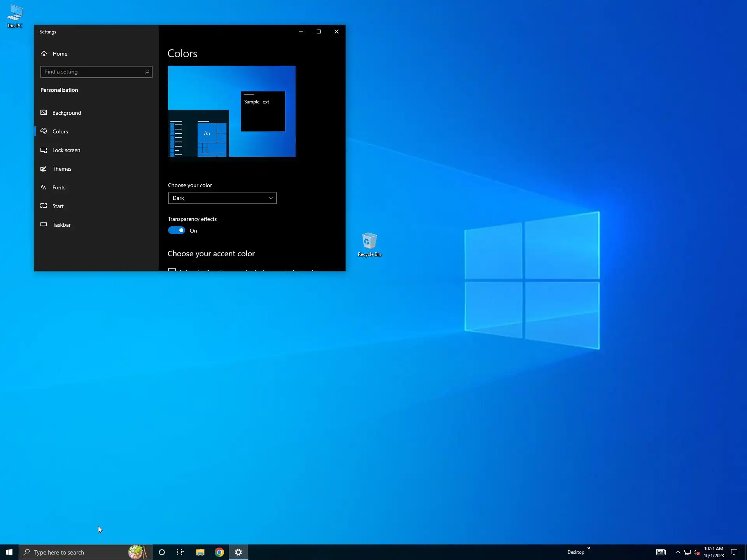The height and width of the screenshot is (560, 747).
Task: Select Colors in the Personalization menu
Action: pyautogui.click(x=60, y=131)
